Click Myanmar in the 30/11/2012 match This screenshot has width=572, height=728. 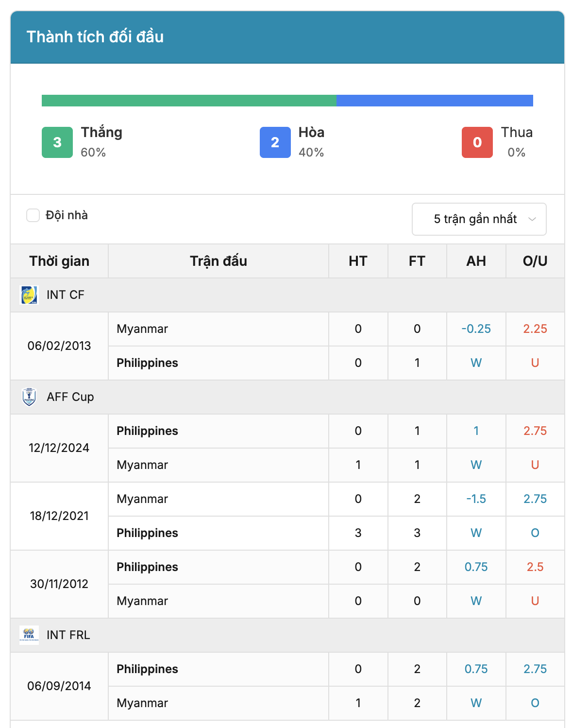tap(142, 601)
